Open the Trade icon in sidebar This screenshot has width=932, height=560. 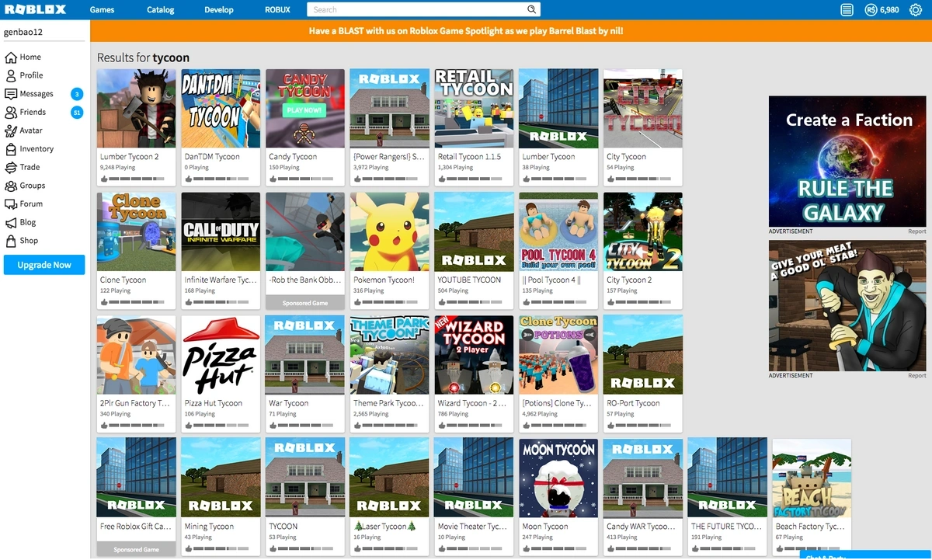pyautogui.click(x=11, y=168)
